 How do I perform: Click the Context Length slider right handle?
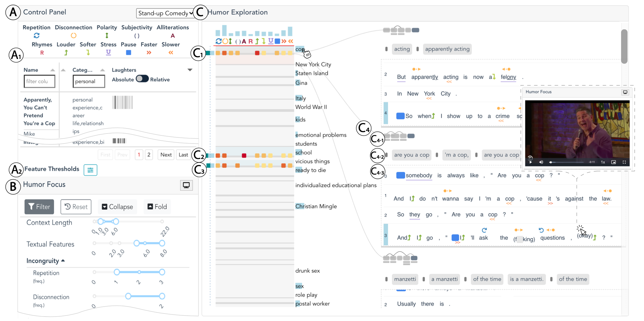pyautogui.click(x=116, y=222)
